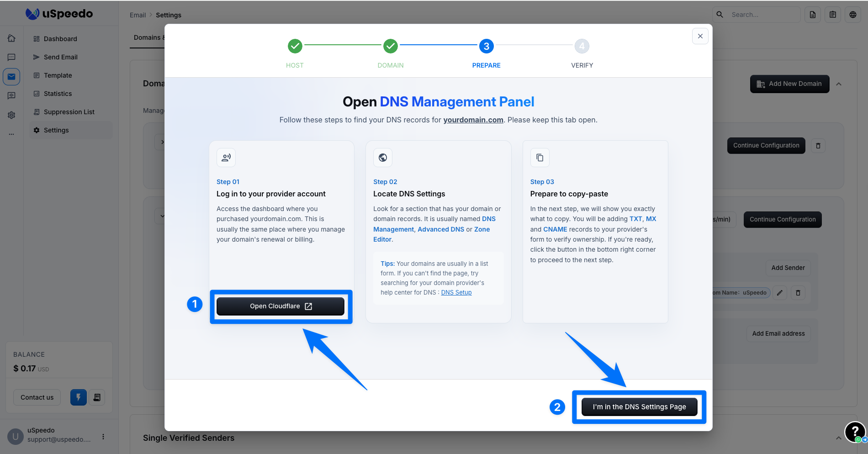This screenshot has height=454, width=868.
Task: Click the user voice icon in Step 01 card
Action: 226,158
